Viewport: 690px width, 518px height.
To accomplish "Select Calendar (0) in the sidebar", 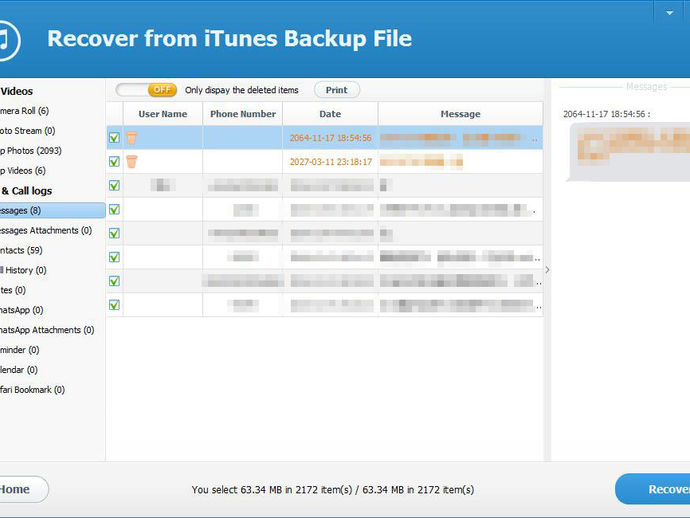I will [19, 370].
